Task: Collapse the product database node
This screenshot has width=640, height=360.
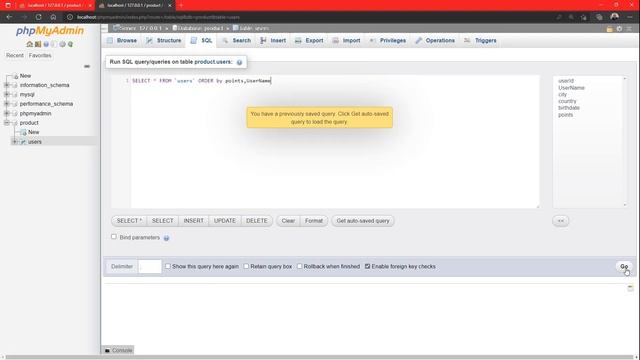Action: coord(7,122)
